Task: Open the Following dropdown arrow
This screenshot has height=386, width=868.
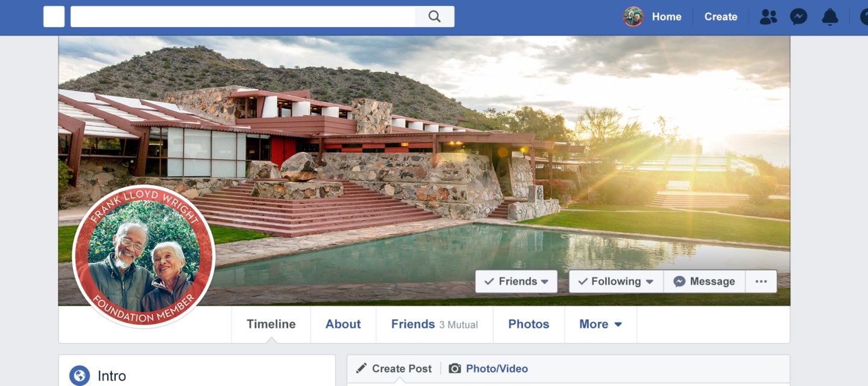Action: [649, 282]
